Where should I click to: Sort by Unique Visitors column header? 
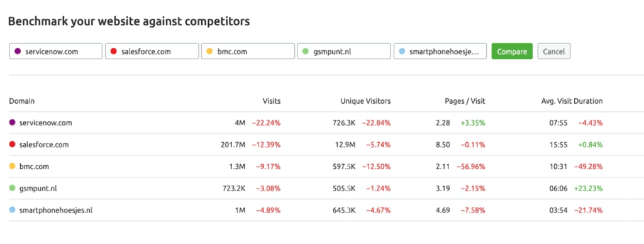click(x=365, y=101)
